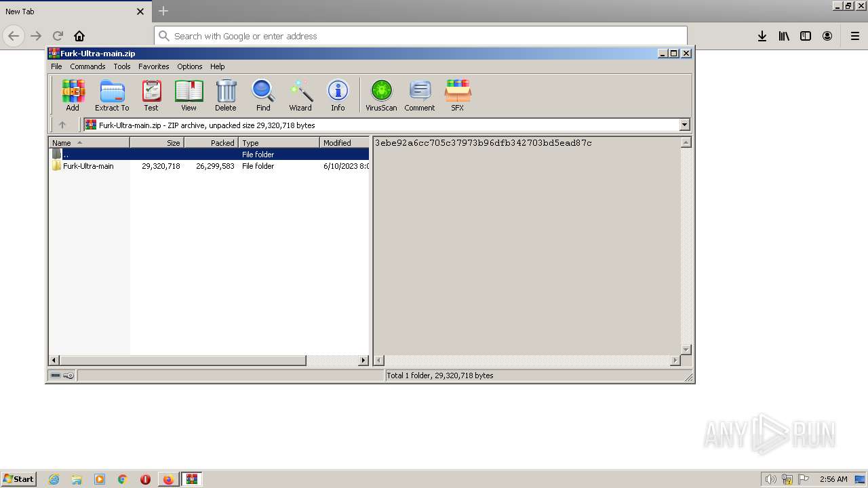The height and width of the screenshot is (488, 868).
Task: Open Windows Media Player from the taskbar
Action: click(100, 479)
